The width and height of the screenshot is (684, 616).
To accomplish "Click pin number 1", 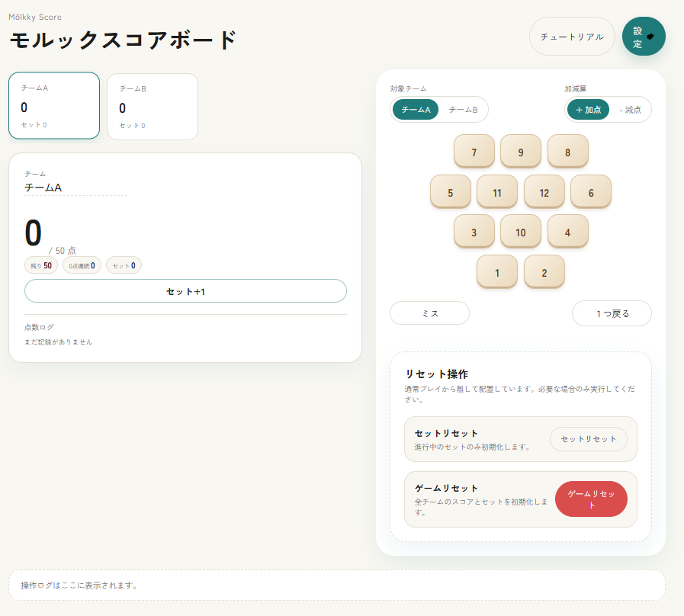I will tap(497, 271).
